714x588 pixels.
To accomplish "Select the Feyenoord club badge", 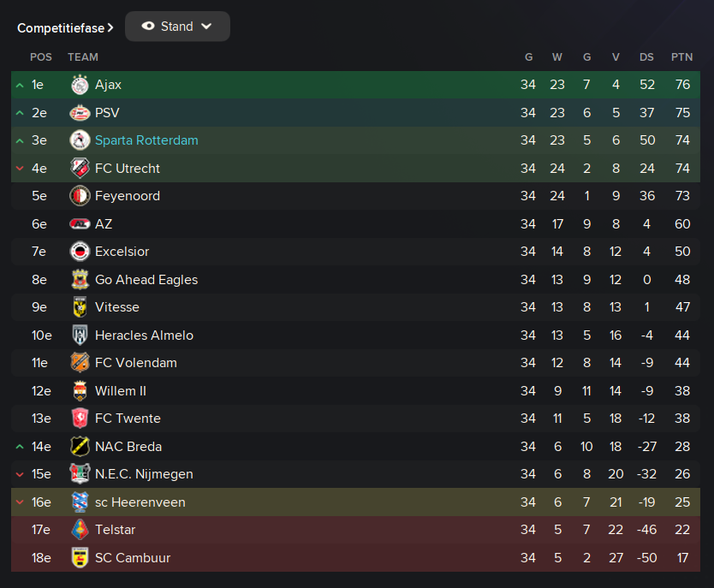I will coord(80,196).
